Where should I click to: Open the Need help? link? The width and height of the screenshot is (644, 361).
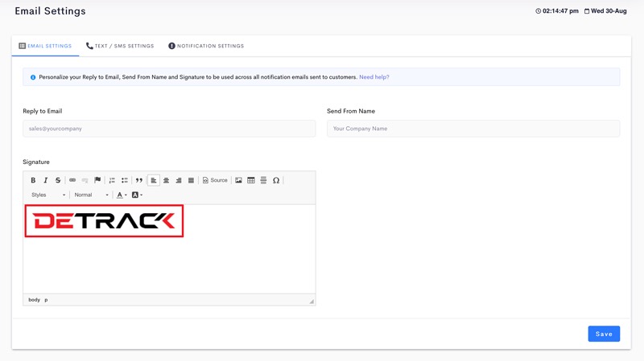pyautogui.click(x=374, y=77)
